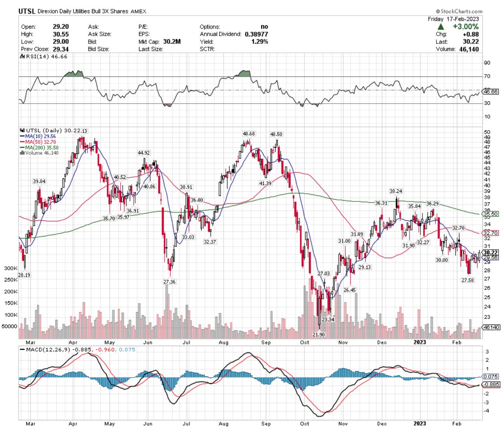Click the MA(50) 32.70 legend entry
This screenshot has height=427, width=504.
click(x=38, y=142)
